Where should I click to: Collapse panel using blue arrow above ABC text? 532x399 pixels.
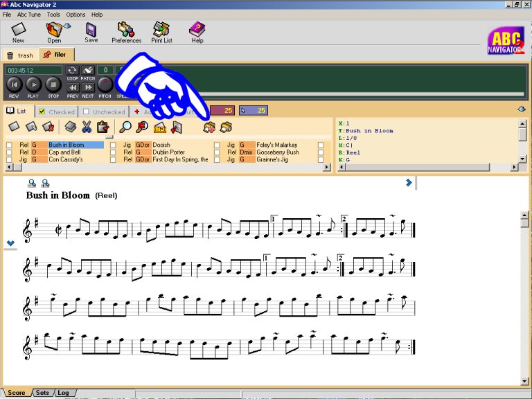[x=521, y=109]
